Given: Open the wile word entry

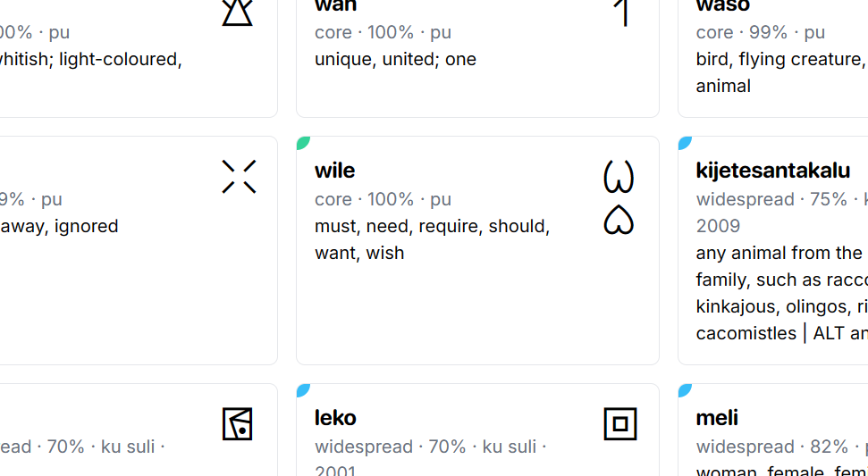Looking at the screenshot, I should 335,171.
